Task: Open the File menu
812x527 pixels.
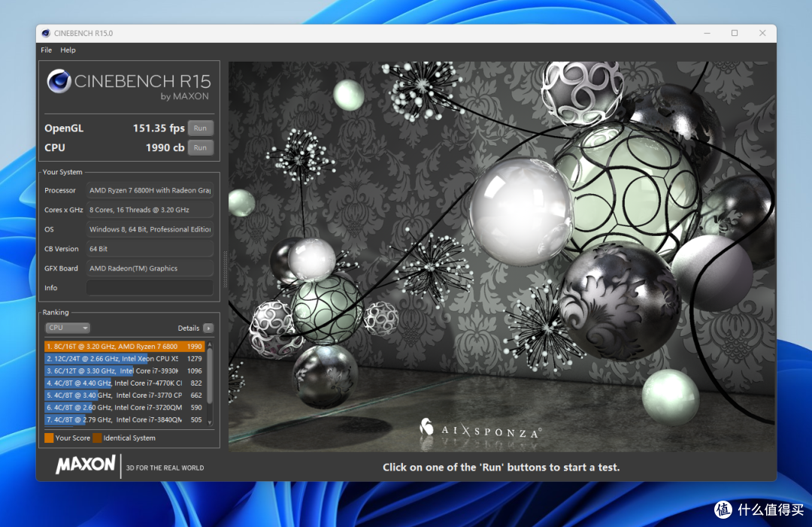Action: pyautogui.click(x=47, y=50)
